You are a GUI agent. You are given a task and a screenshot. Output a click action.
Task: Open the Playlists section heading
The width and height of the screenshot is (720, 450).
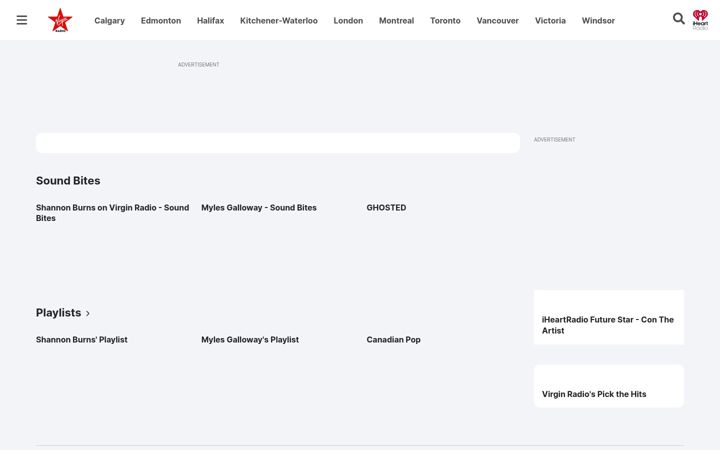pos(58,313)
